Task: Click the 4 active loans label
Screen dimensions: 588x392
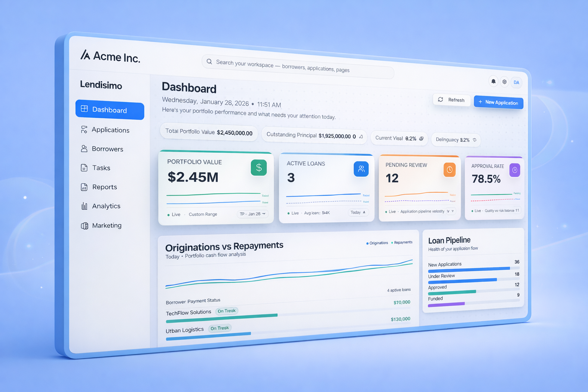Action: tap(399, 290)
